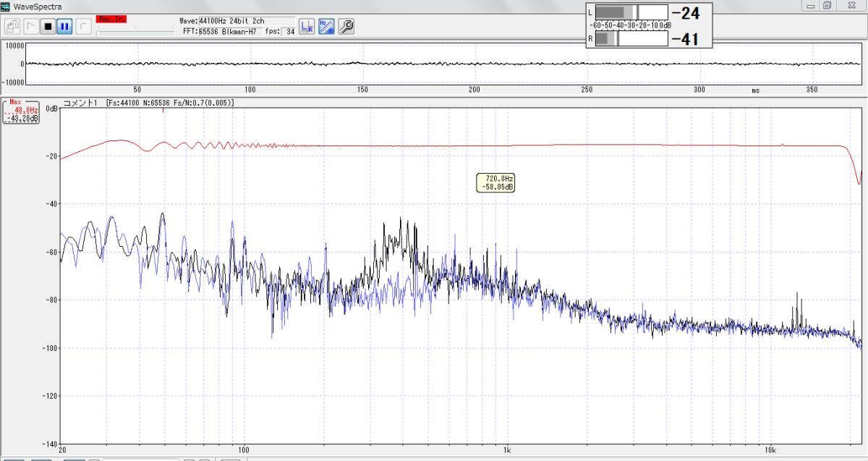Click the Max peak readout box 48.8Hz
The image size is (868, 461).
[21, 111]
